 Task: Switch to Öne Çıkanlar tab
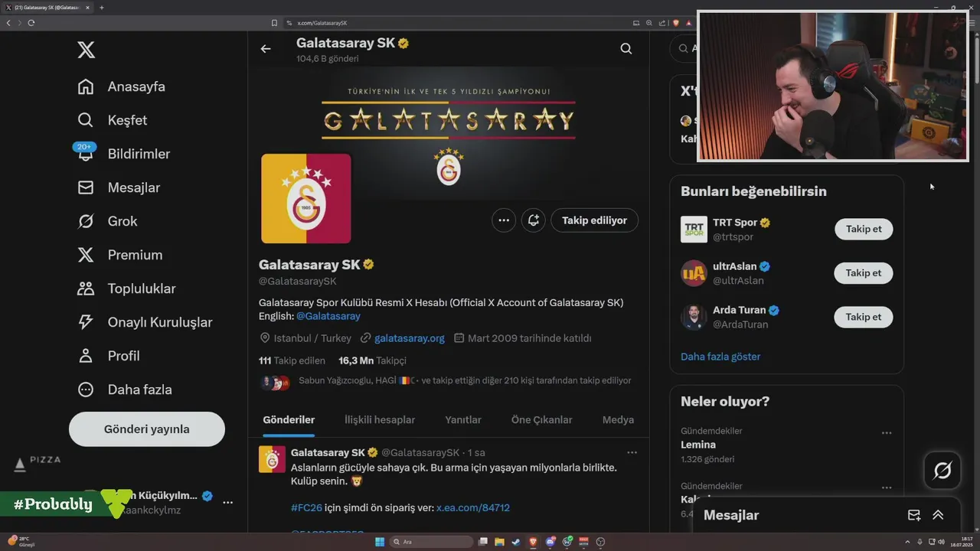click(x=542, y=420)
